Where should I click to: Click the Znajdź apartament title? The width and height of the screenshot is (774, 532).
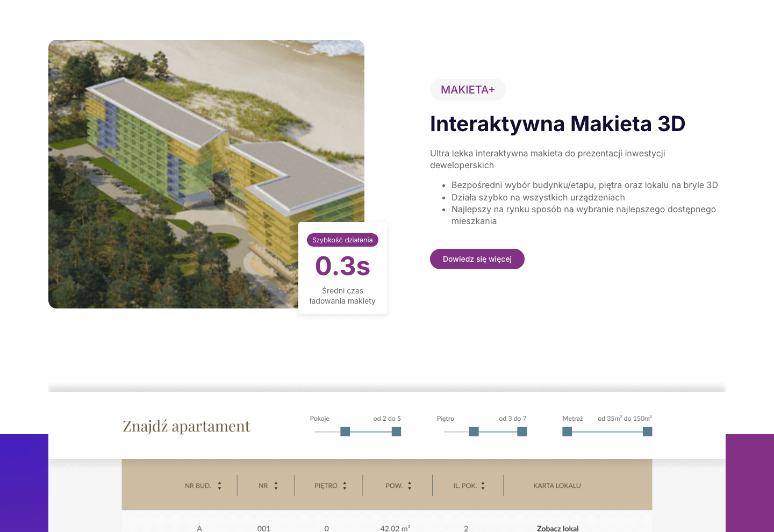pos(186,426)
